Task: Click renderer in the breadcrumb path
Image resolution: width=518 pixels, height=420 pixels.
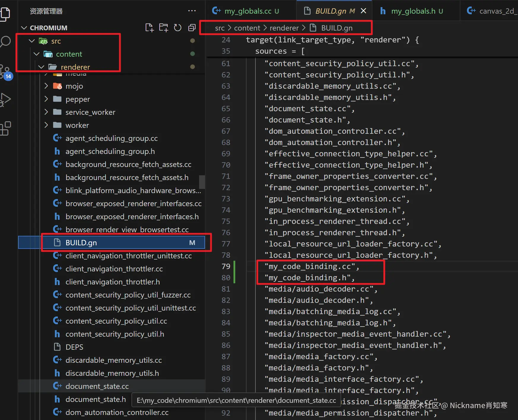Action: 284,28
